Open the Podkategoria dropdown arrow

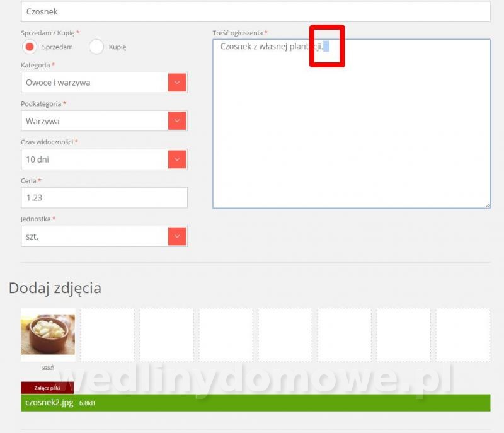[x=177, y=121]
